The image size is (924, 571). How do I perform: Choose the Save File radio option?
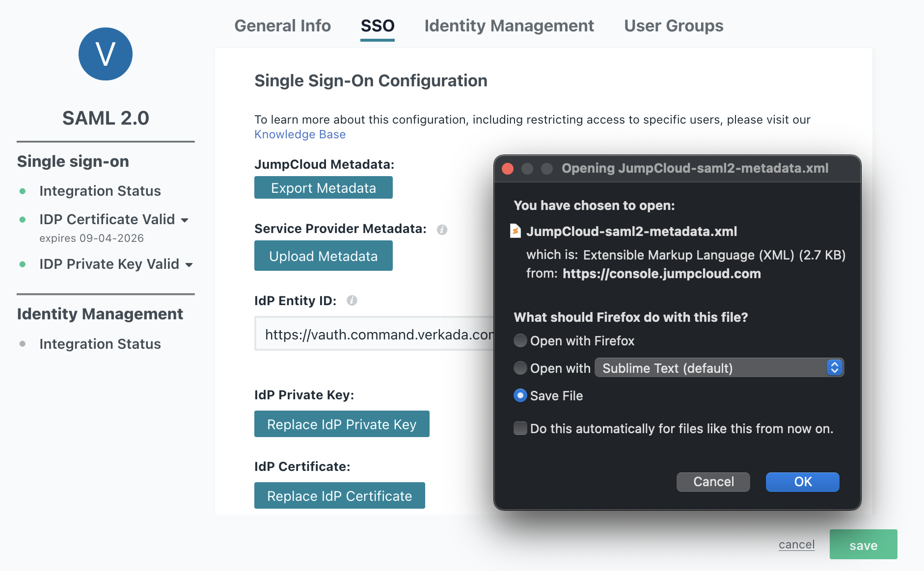[x=520, y=395]
